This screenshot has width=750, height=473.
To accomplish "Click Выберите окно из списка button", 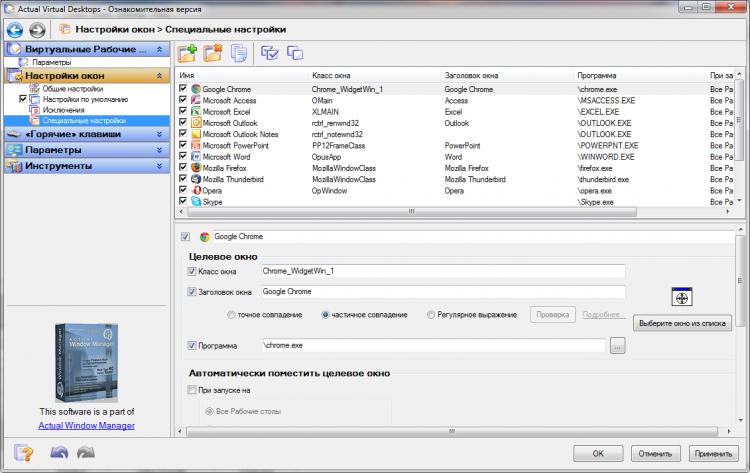I will click(682, 323).
